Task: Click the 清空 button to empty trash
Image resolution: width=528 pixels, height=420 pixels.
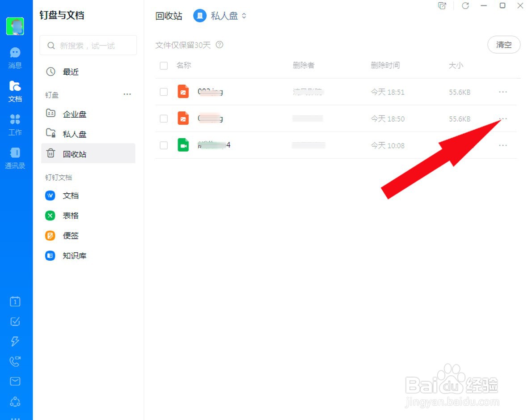Action: point(504,45)
